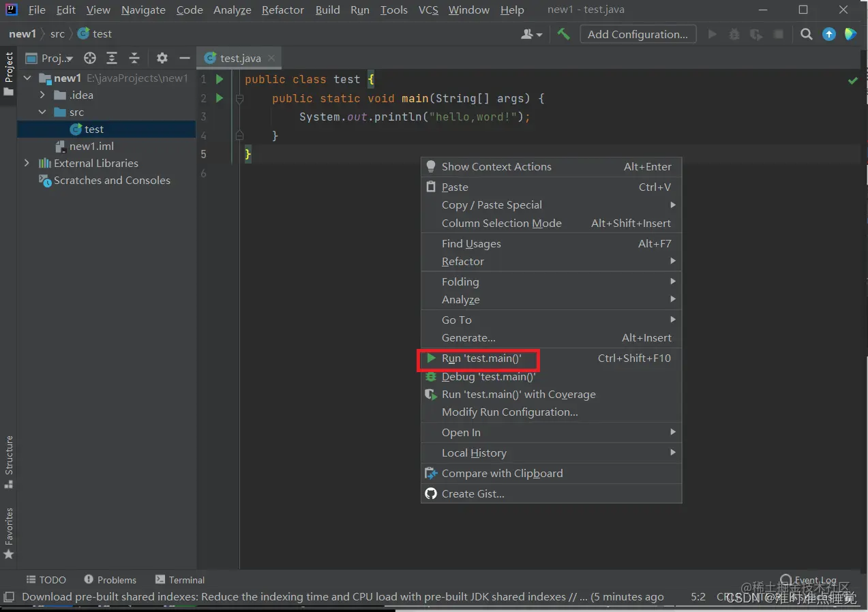
Task: Open the Event Log
Action: 809,580
